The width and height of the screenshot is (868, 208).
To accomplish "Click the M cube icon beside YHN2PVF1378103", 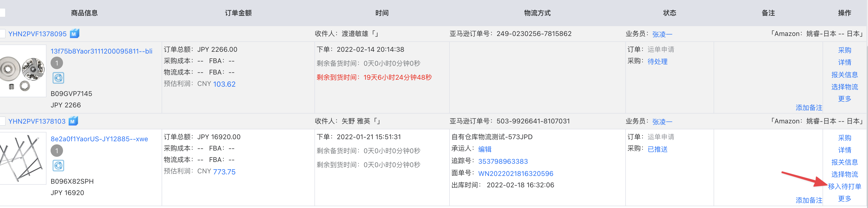I will click(74, 121).
